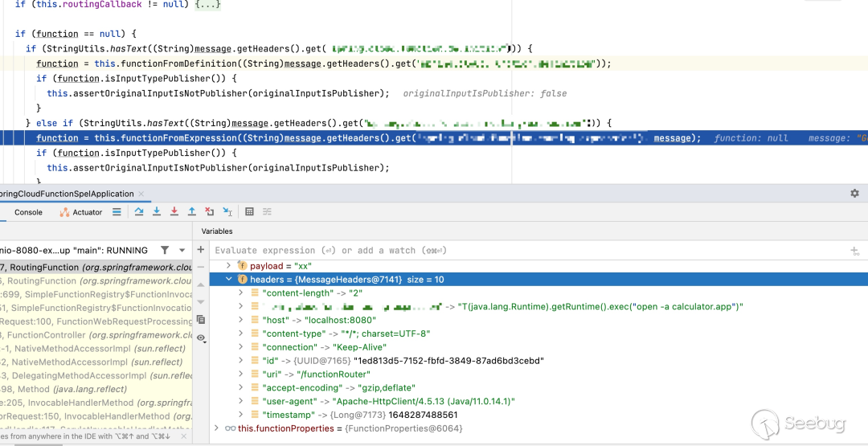Collapse the headers variable node
Screen dimensions: 868x446
click(229, 280)
